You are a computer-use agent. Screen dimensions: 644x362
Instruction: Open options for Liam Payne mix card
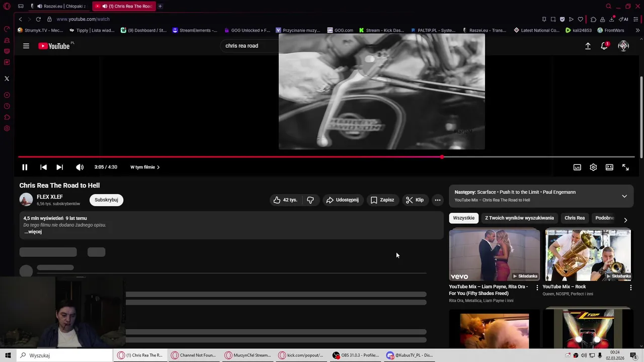(537, 288)
